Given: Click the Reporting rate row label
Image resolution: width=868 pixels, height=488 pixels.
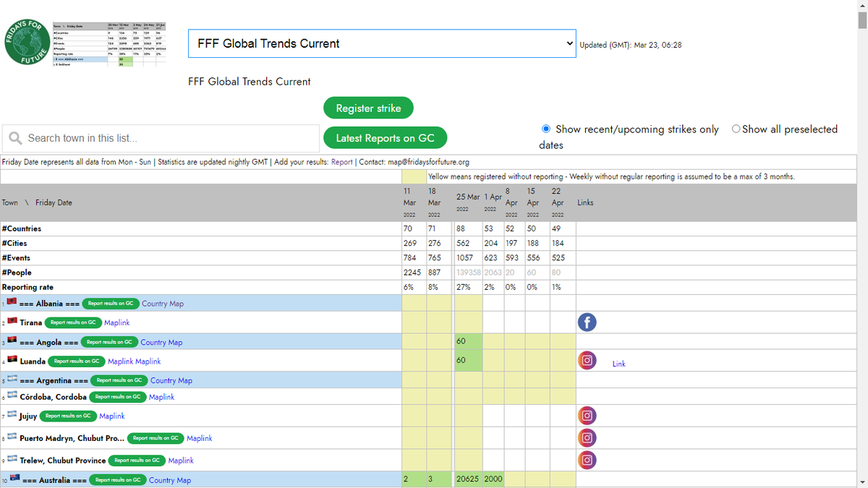Looking at the screenshot, I should pyautogui.click(x=29, y=287).
